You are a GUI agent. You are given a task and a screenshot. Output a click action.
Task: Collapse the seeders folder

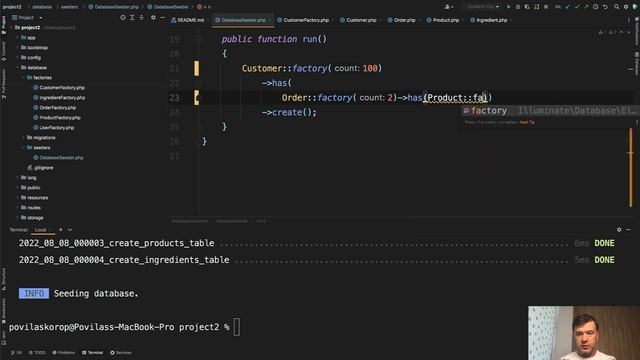click(x=24, y=147)
